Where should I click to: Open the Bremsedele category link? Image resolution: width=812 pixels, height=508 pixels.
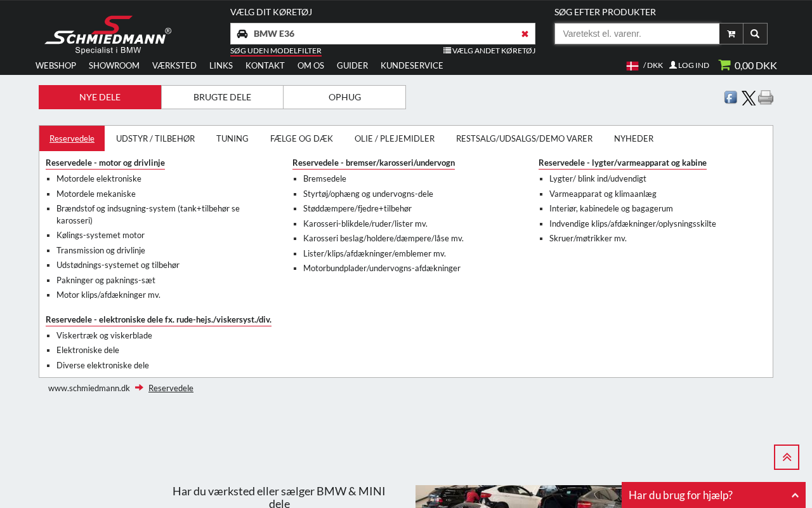(x=325, y=179)
